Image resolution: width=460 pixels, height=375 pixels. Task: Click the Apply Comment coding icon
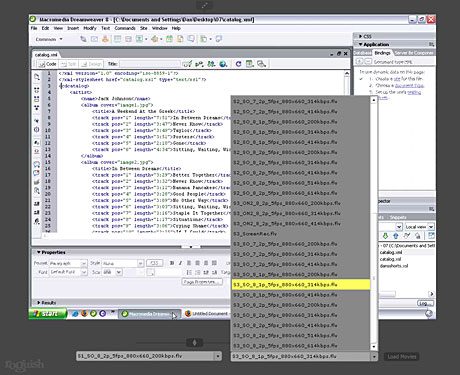pyautogui.click(x=37, y=164)
